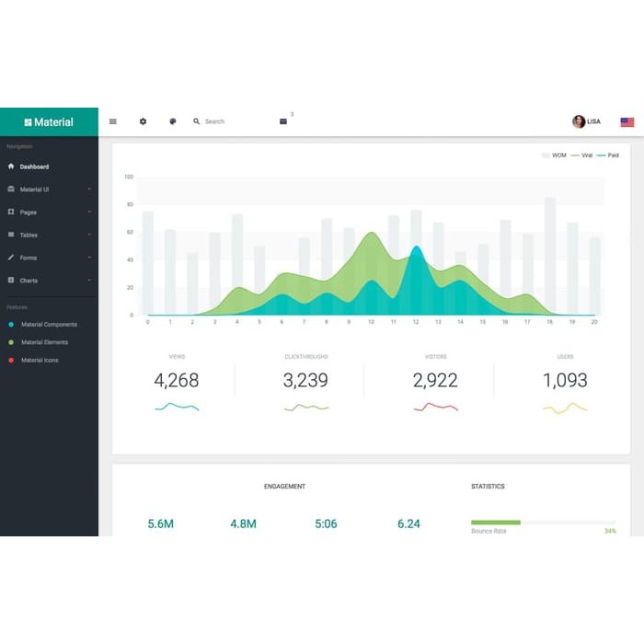Click the Forms pencil icon
This screenshot has width=644, height=644.
coord(11,258)
